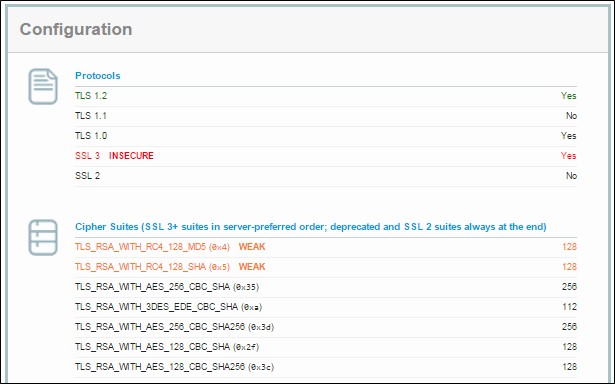Click the INSECURE warning label
Screen dimensions: 615x384
[131, 156]
